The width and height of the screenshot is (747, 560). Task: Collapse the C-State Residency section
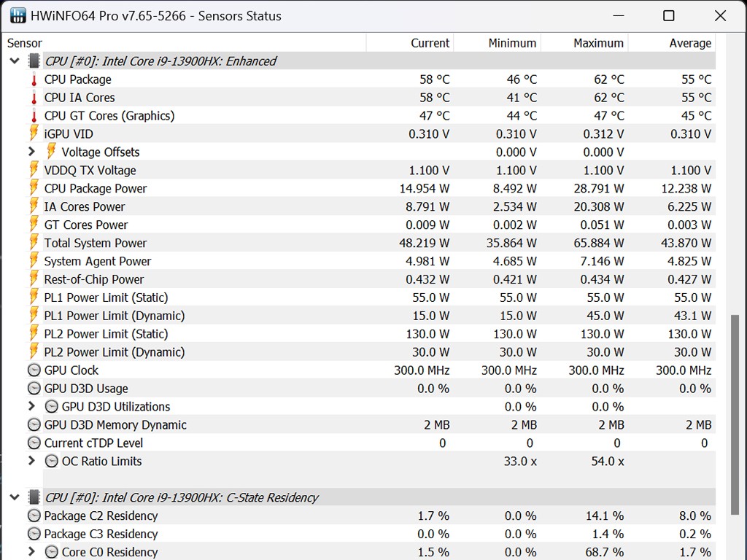(14, 498)
